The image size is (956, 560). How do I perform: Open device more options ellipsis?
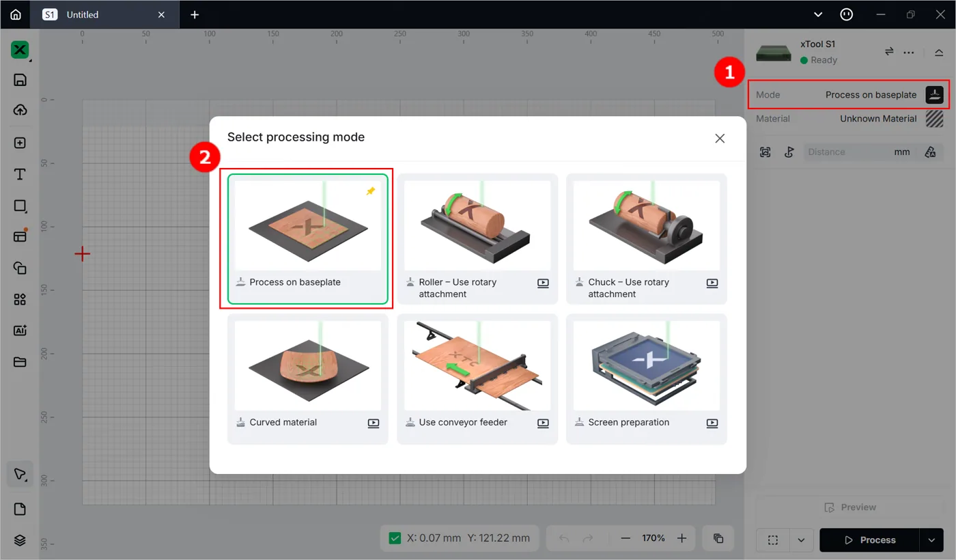[909, 52]
